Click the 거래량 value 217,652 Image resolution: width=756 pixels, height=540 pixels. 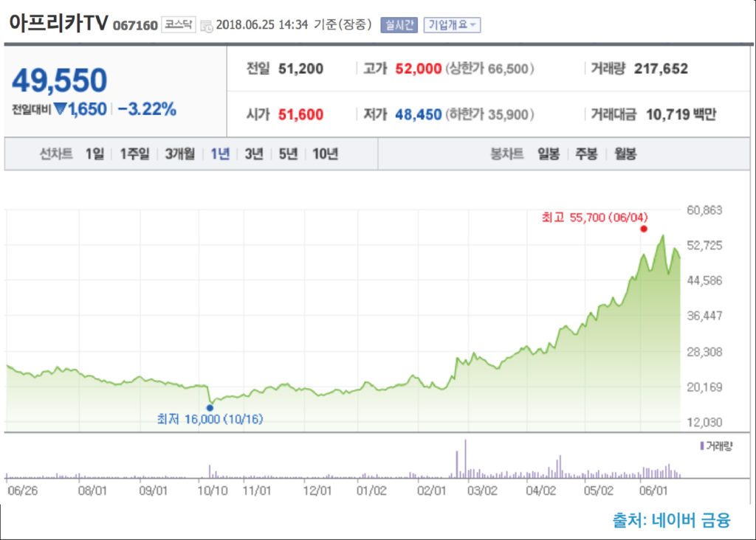click(x=661, y=69)
